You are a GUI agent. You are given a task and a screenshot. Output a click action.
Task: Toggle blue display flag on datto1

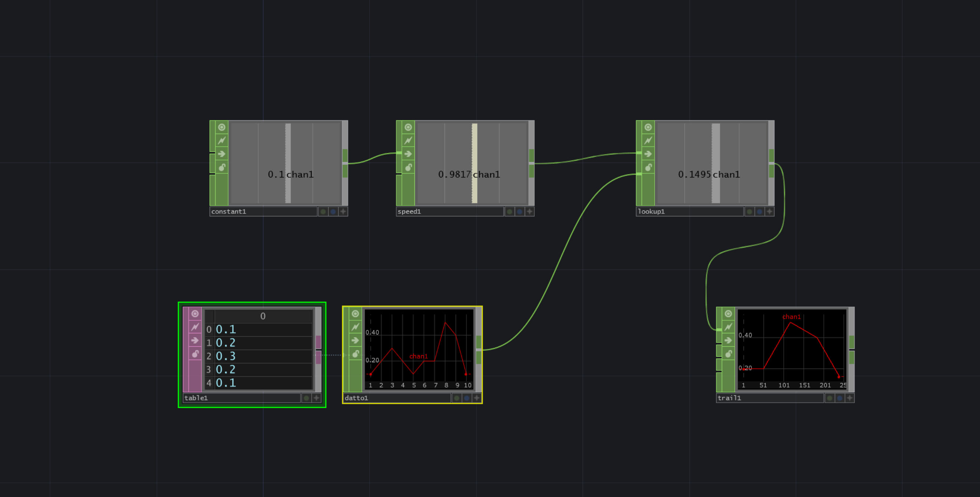(466, 398)
